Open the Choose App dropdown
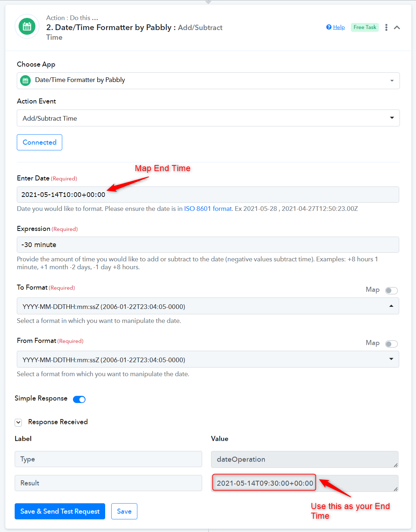This screenshot has height=532, width=416. click(208, 81)
